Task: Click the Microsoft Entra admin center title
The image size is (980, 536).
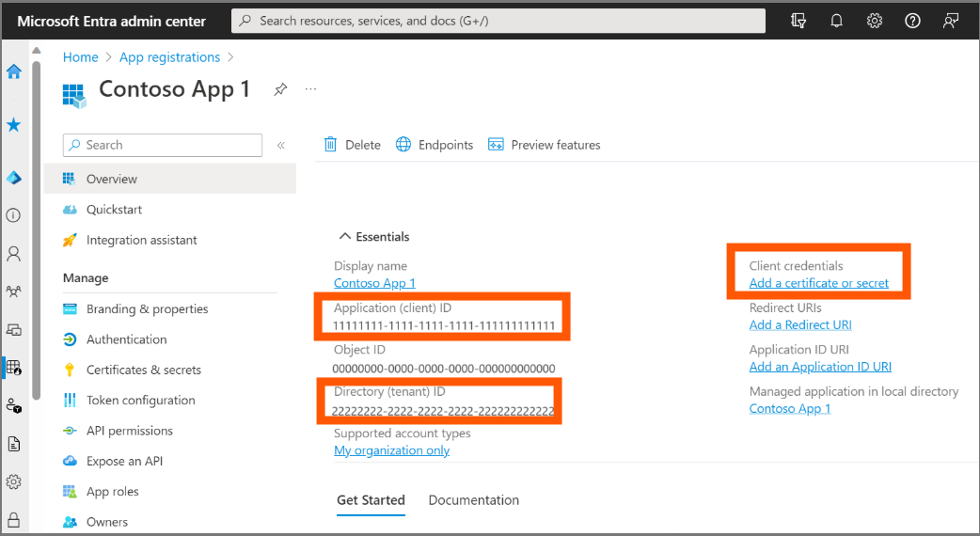Action: pos(111,22)
